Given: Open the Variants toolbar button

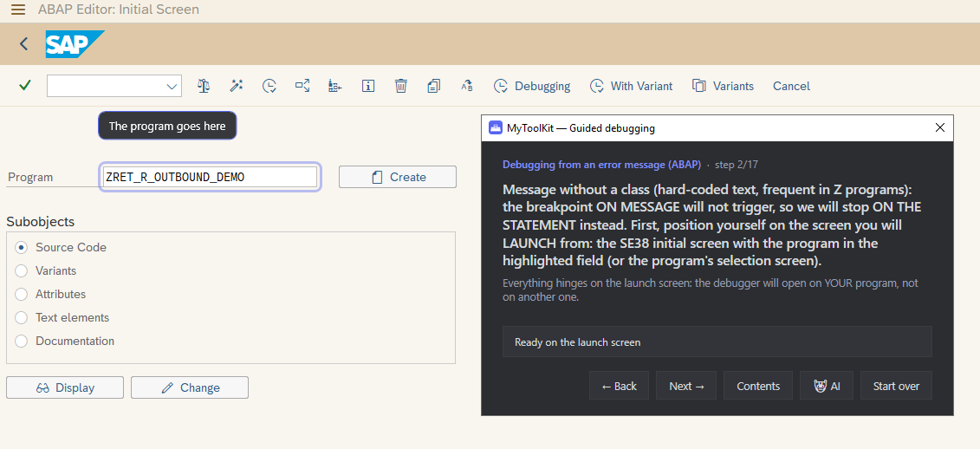Looking at the screenshot, I should click(x=724, y=87).
